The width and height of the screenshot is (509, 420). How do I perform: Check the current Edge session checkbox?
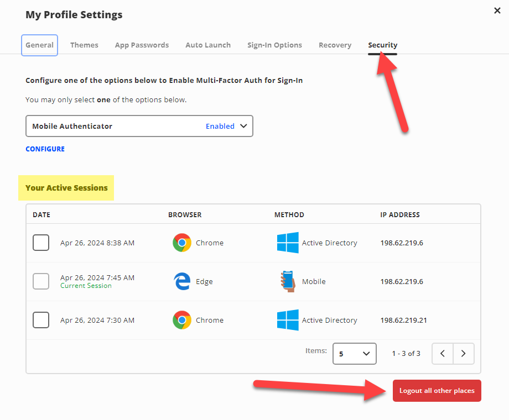(41, 281)
